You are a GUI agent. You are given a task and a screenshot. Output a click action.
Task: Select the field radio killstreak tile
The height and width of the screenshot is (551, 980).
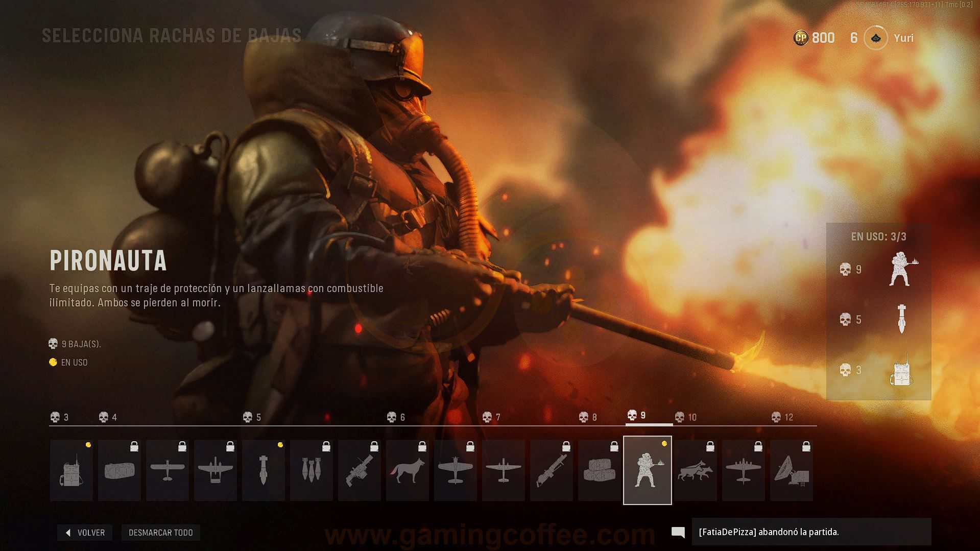tap(71, 470)
